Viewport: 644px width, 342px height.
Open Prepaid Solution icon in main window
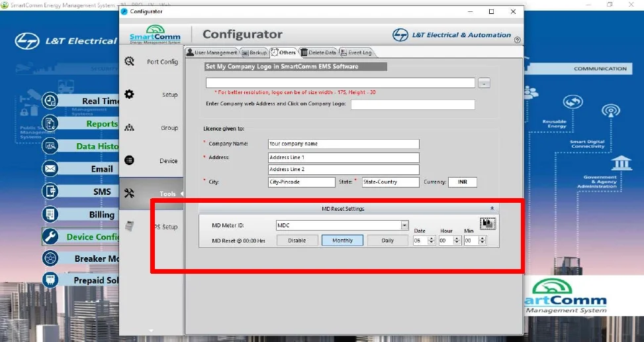click(50, 280)
